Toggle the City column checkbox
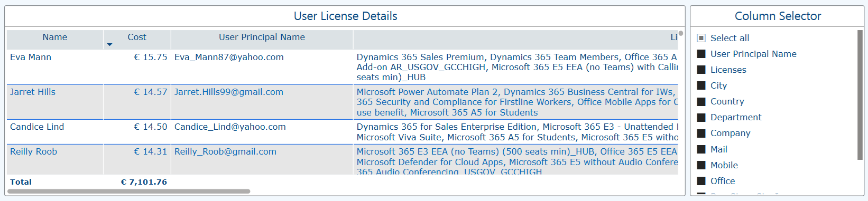868x201 pixels. 701,85
